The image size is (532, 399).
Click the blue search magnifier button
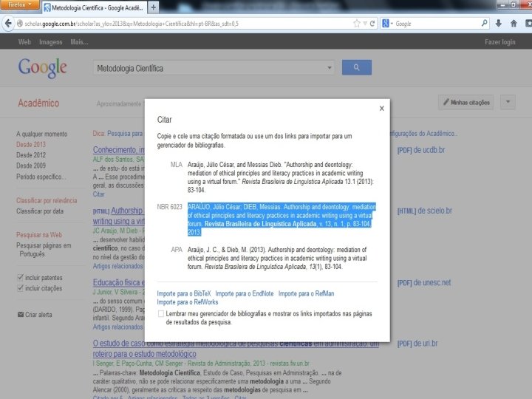point(357,67)
